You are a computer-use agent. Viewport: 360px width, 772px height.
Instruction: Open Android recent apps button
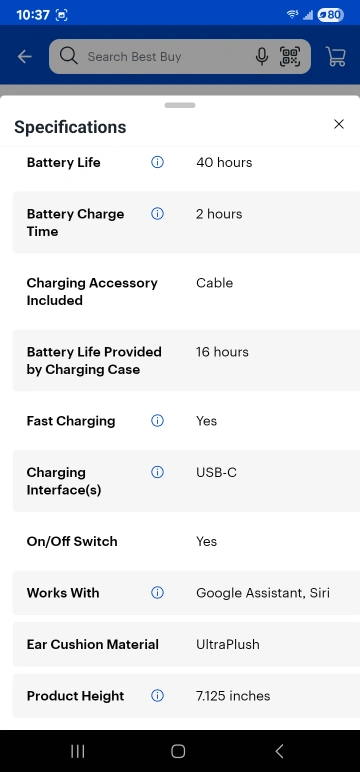pos(78,751)
